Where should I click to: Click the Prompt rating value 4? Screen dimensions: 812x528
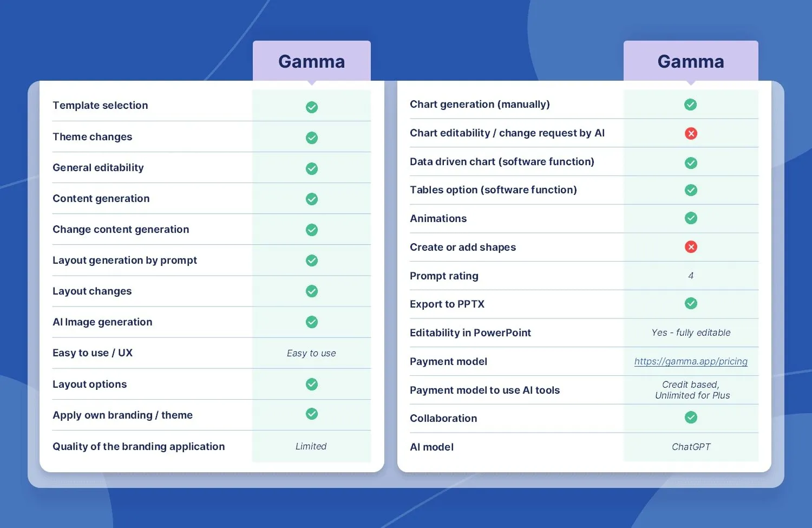[691, 276]
